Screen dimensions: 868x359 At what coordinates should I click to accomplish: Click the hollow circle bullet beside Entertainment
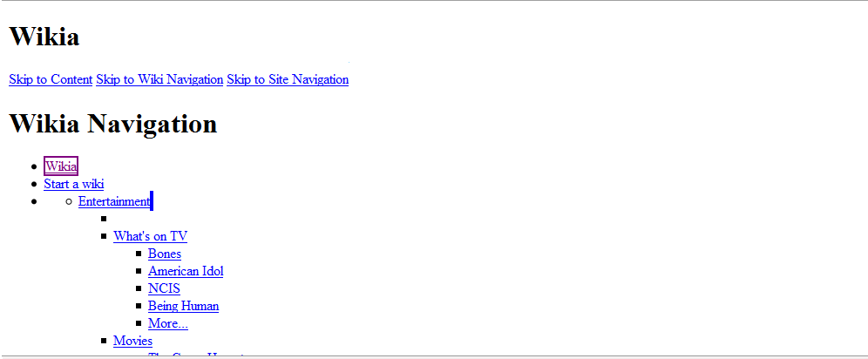69,201
